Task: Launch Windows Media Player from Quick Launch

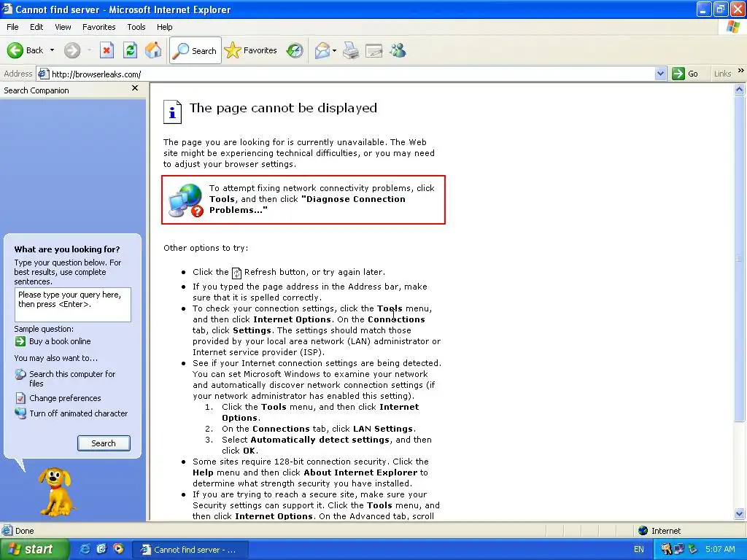Action: (x=118, y=549)
